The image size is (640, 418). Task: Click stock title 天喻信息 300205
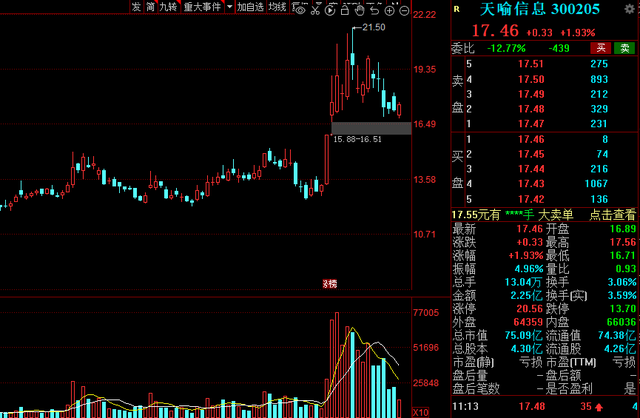(540, 9)
